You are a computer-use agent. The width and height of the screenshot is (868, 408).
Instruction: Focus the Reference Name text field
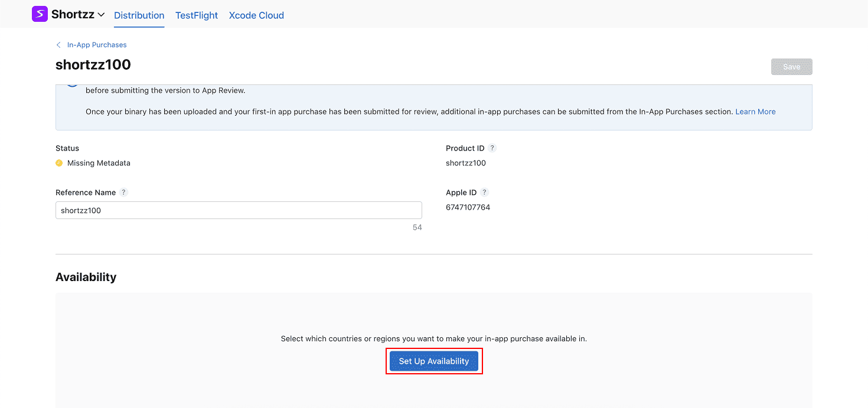pos(239,210)
